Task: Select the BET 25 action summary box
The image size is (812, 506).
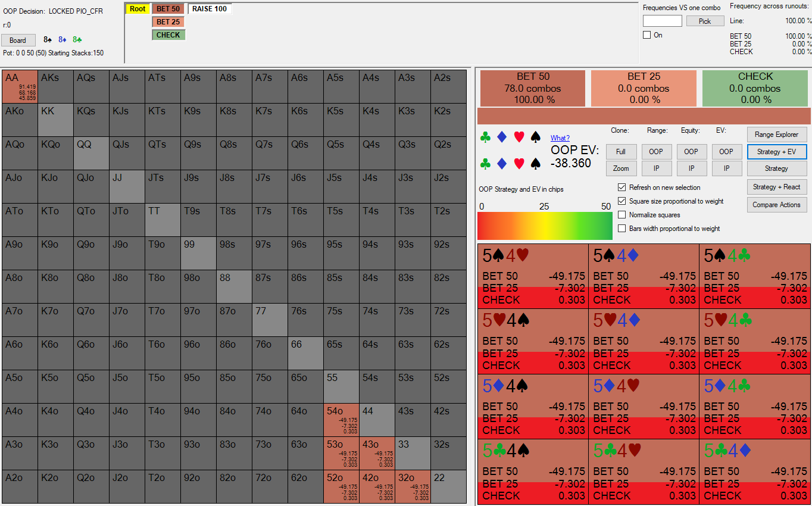Action: pos(644,88)
